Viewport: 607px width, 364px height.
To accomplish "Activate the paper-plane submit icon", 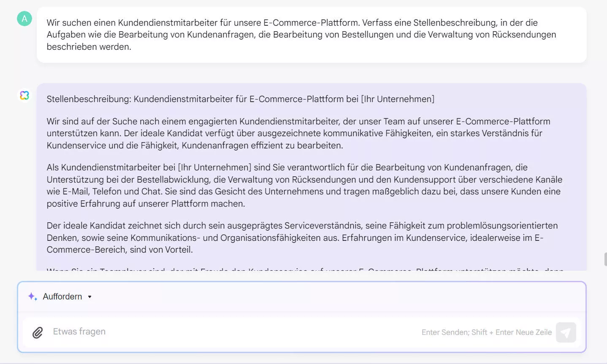I will pos(566,332).
